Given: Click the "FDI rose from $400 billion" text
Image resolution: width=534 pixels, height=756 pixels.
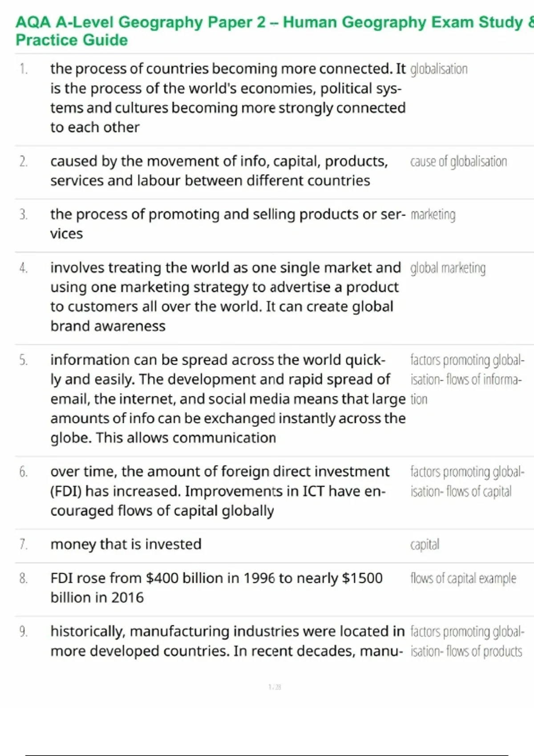Looking at the screenshot, I should [216, 587].
